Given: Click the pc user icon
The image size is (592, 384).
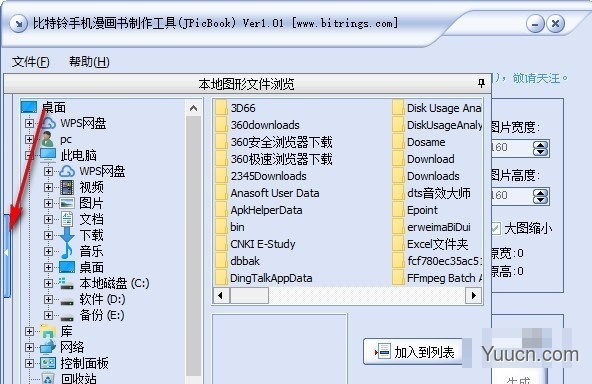Looking at the screenshot, I should point(48,139).
